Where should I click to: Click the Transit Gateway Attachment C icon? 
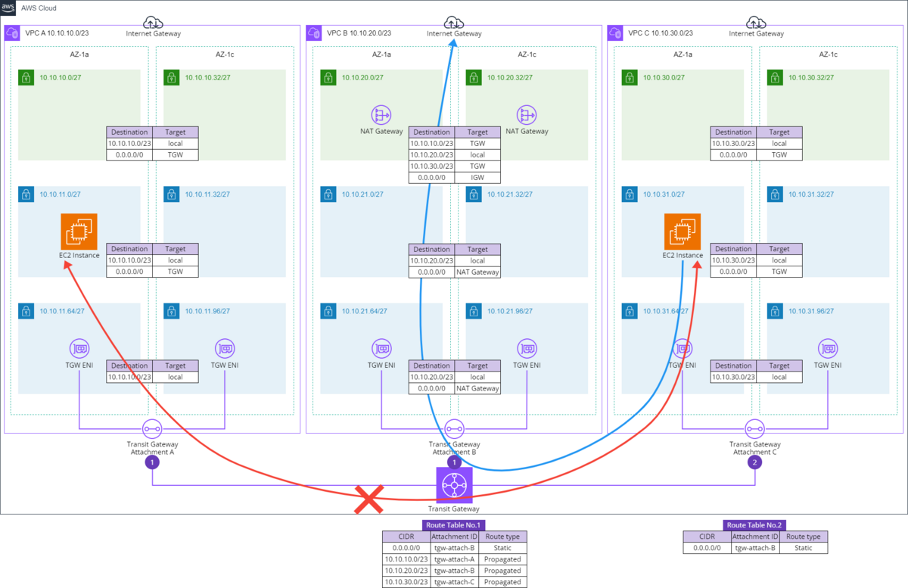tap(755, 428)
